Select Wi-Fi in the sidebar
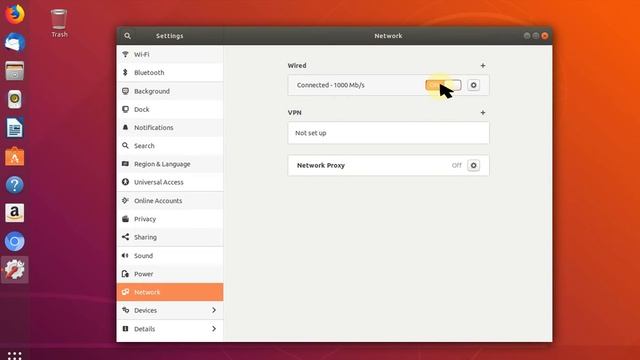 pos(170,54)
